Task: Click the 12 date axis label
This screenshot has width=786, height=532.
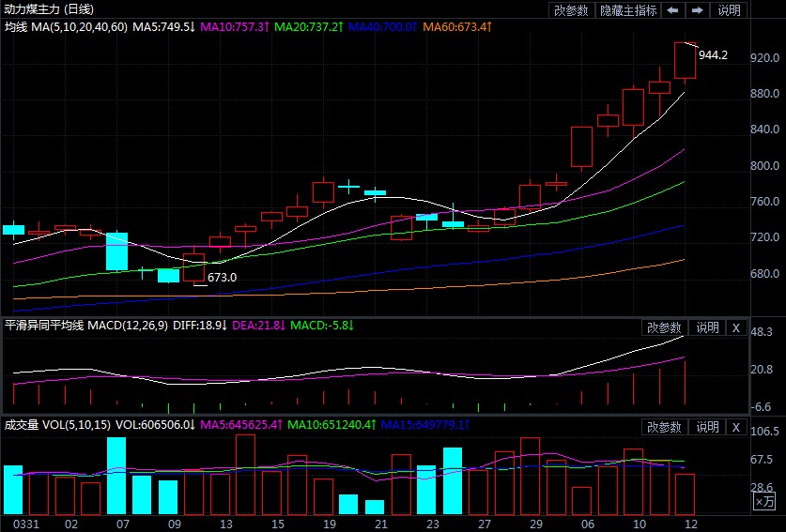Action: (x=691, y=524)
